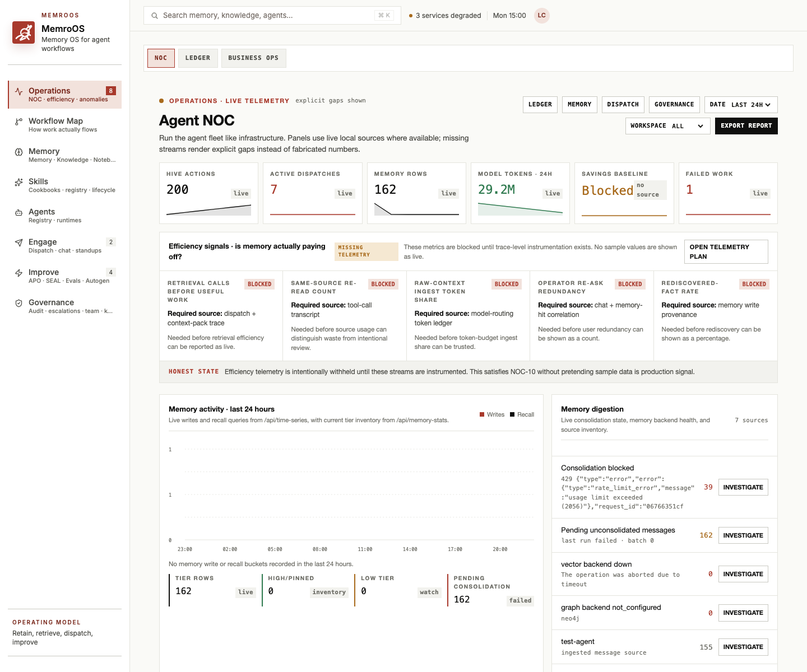807x672 pixels.
Task: Open Agents section in the sidebar
Action: tap(64, 216)
